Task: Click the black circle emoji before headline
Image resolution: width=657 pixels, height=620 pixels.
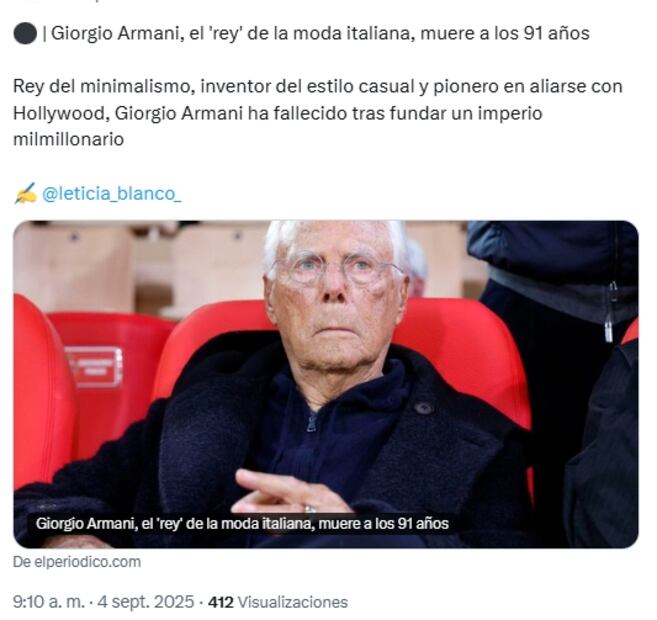Action: pyautogui.click(x=25, y=34)
